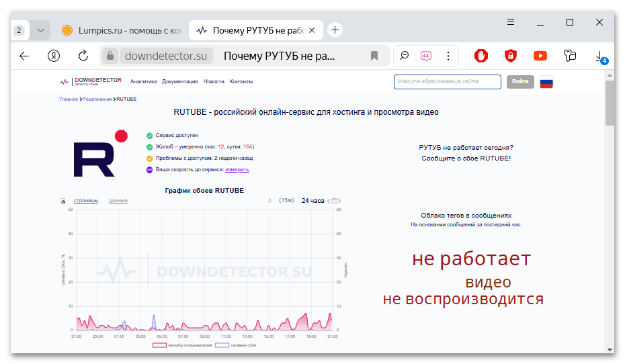The image size is (625, 364).
Task: Click the user icon above the chart
Action: pyautogui.click(x=270, y=201)
